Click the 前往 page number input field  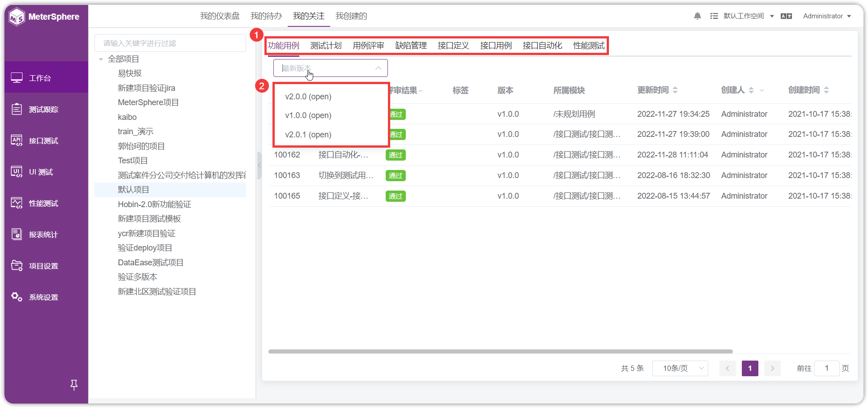[827, 368]
